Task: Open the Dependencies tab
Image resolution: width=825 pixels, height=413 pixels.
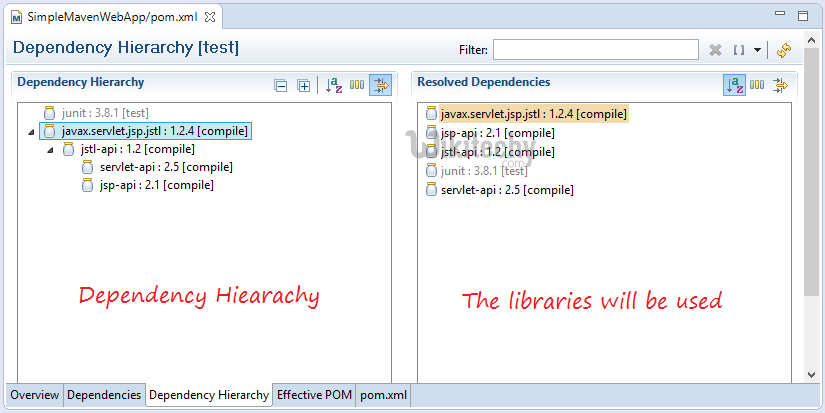Action: click(x=104, y=395)
